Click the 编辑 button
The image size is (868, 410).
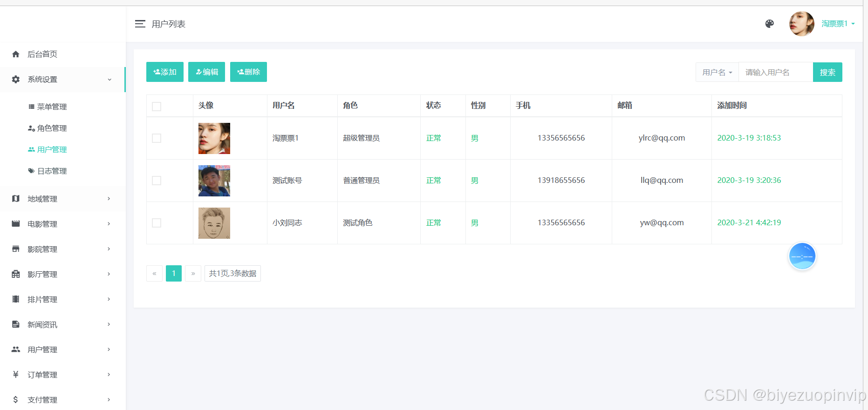(x=206, y=72)
